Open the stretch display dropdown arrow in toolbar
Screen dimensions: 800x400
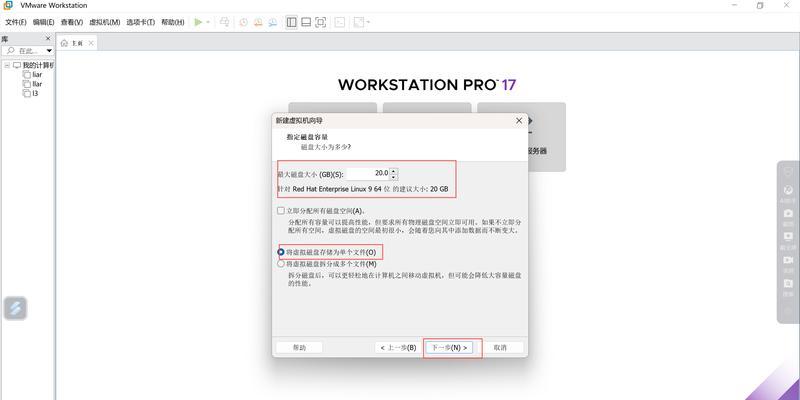tap(368, 22)
